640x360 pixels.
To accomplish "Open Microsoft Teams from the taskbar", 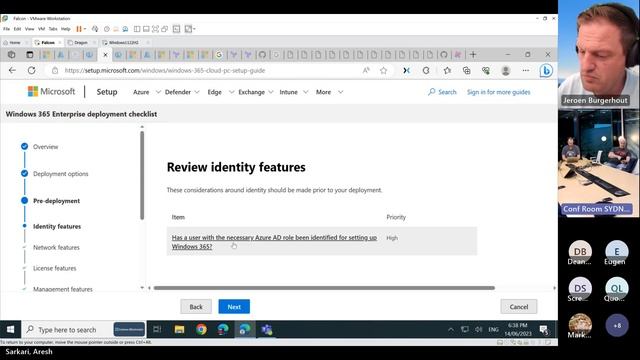I will pos(267,329).
